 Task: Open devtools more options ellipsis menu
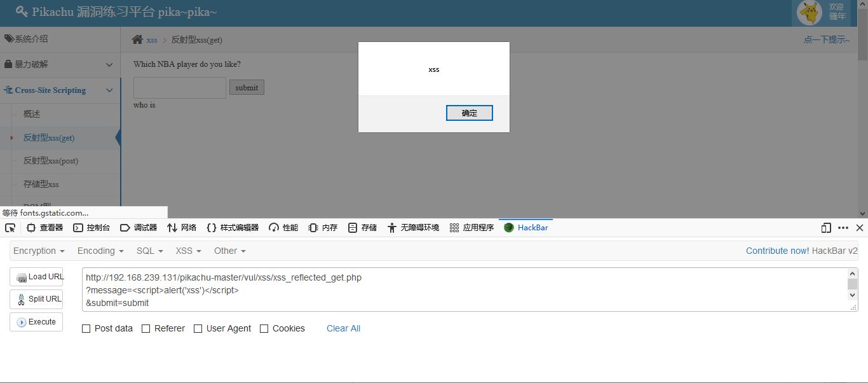coord(843,228)
